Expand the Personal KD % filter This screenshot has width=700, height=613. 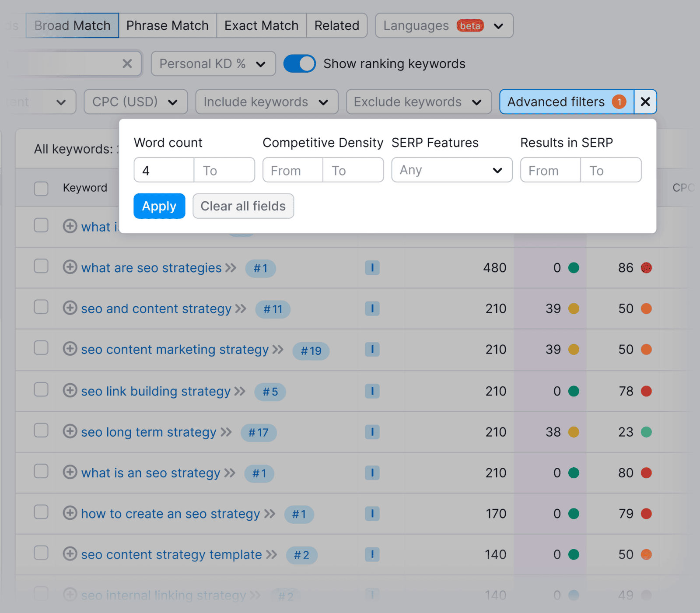coord(213,64)
